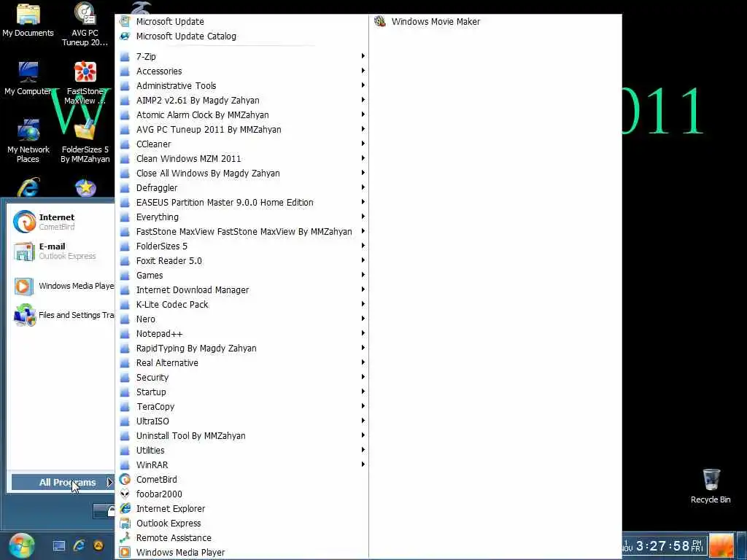Viewport: 747px width, 560px height.
Task: Open Remote Assistance program icon
Action: pyautogui.click(x=125, y=538)
